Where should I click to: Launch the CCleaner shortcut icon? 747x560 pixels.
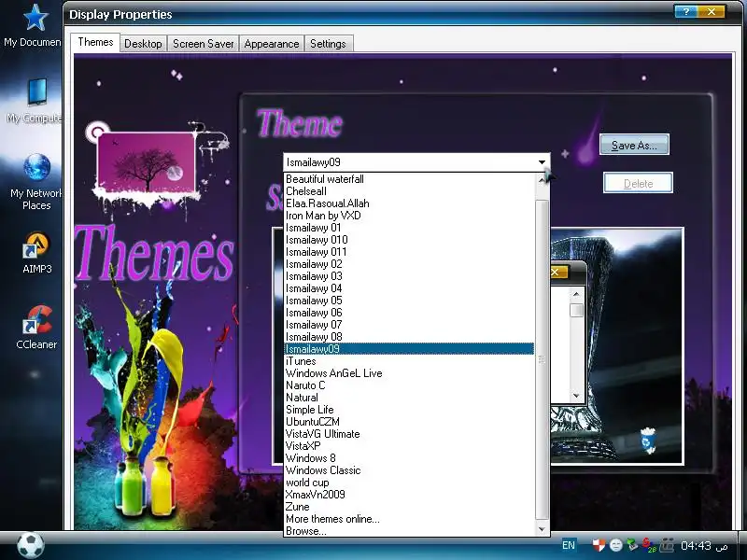pyautogui.click(x=36, y=328)
